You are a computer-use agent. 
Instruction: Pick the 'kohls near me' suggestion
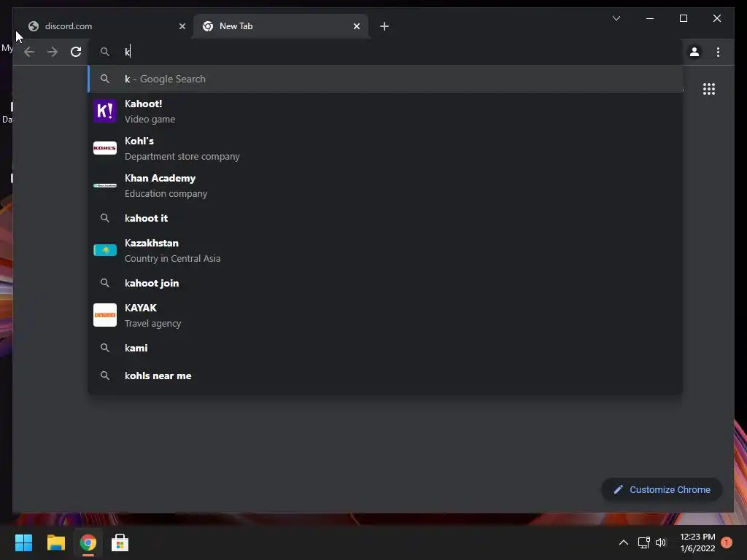[385, 376]
